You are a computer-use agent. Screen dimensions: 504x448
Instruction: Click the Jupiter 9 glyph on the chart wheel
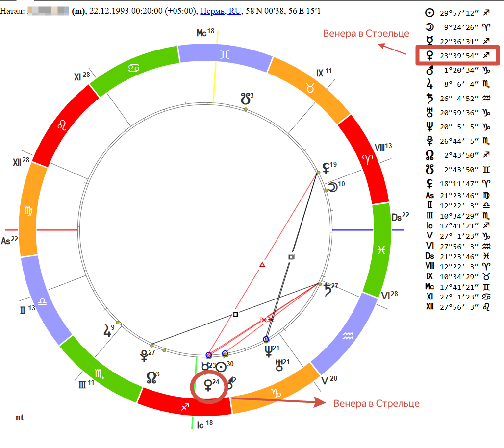click(x=107, y=331)
